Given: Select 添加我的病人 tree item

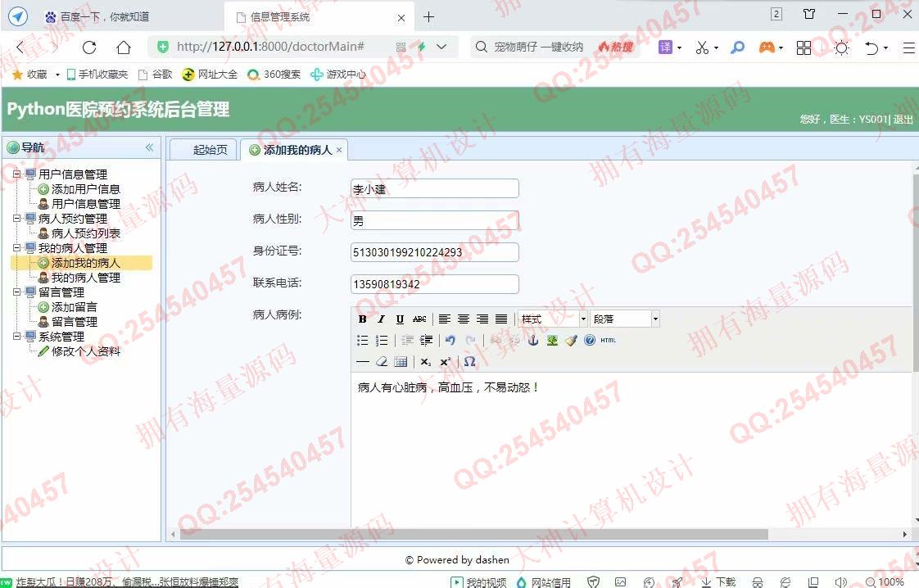Looking at the screenshot, I should (79, 263).
